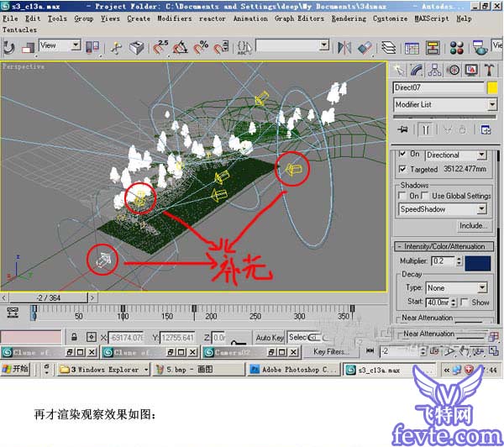504x447 pixels.
Task: Open the Rendering menu
Action: [x=349, y=18]
